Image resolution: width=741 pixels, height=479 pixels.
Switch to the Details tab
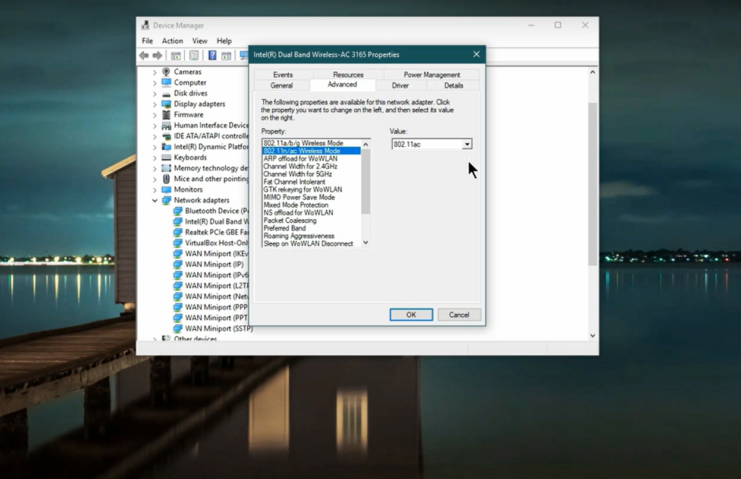coord(454,86)
